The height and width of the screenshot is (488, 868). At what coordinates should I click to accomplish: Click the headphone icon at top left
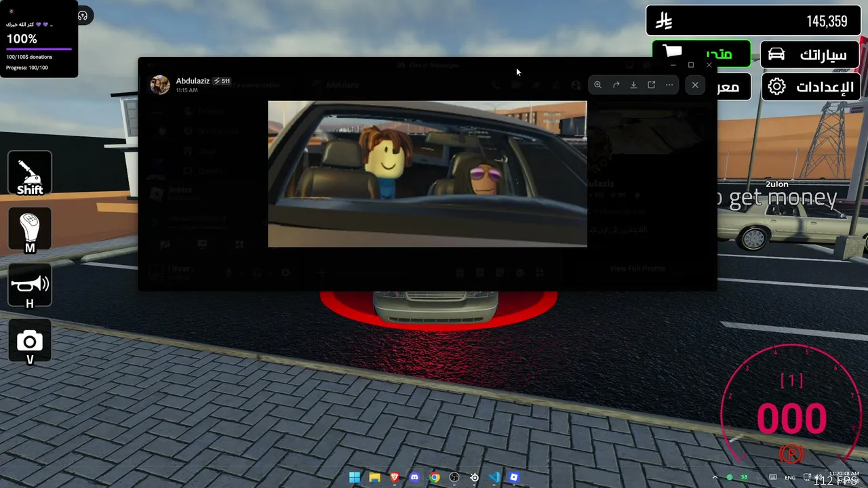point(83,16)
